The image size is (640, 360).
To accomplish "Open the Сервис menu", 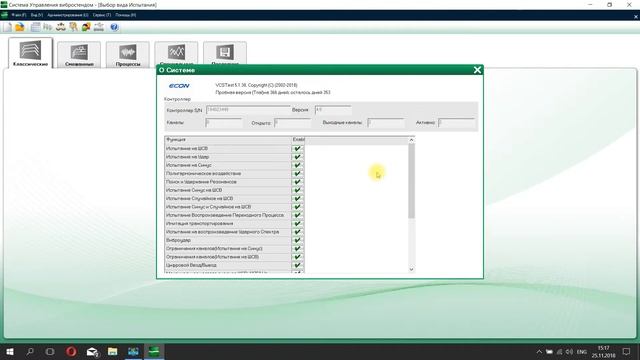I will (102, 15).
